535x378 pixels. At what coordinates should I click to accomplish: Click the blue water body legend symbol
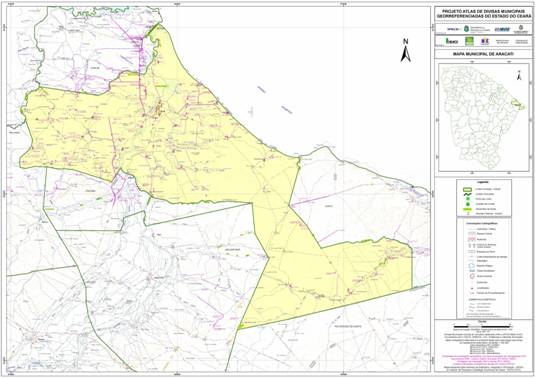coord(472,265)
